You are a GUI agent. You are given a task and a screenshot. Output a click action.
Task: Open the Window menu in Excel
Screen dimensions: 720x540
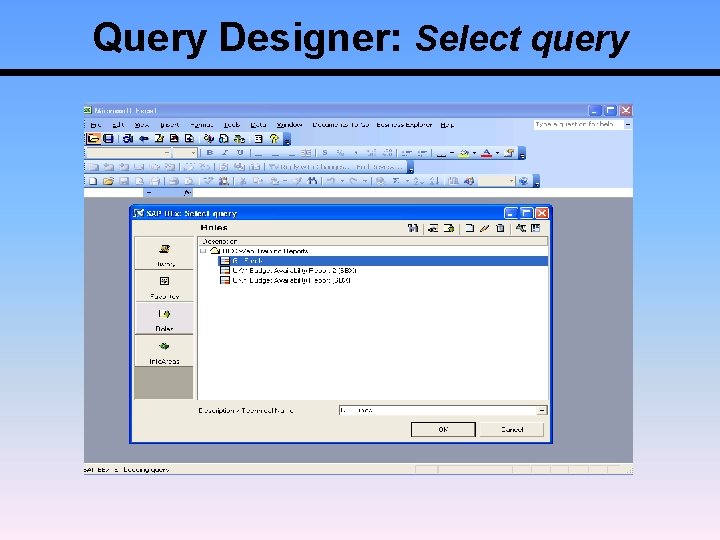coord(289,125)
